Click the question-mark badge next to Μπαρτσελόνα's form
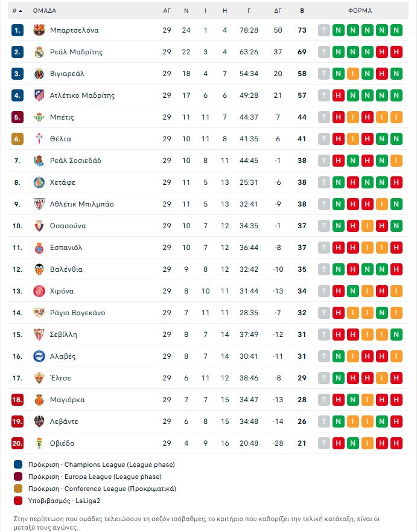Viewport: 417px width, 532px height. coord(324,30)
